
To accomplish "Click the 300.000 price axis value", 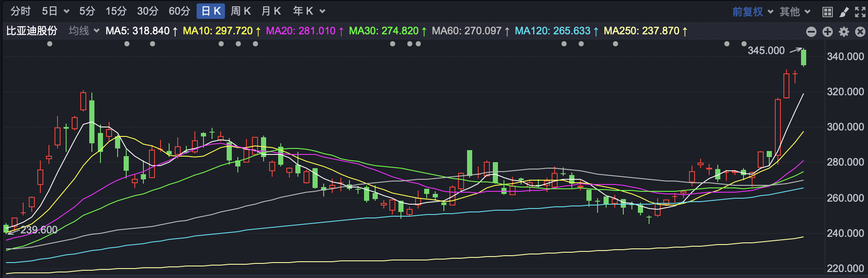I will [x=845, y=127].
